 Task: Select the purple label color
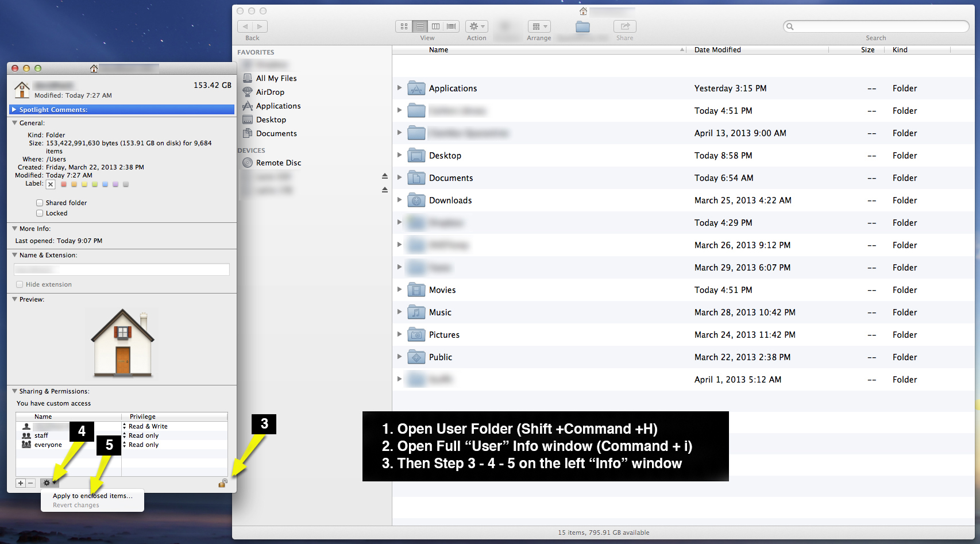pyautogui.click(x=115, y=184)
